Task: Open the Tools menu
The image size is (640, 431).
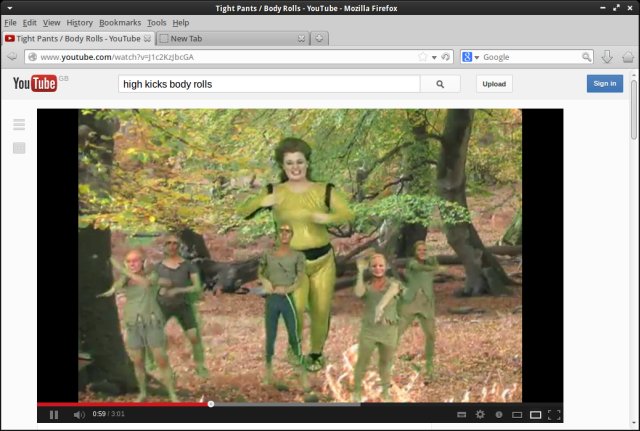Action: pyautogui.click(x=157, y=23)
